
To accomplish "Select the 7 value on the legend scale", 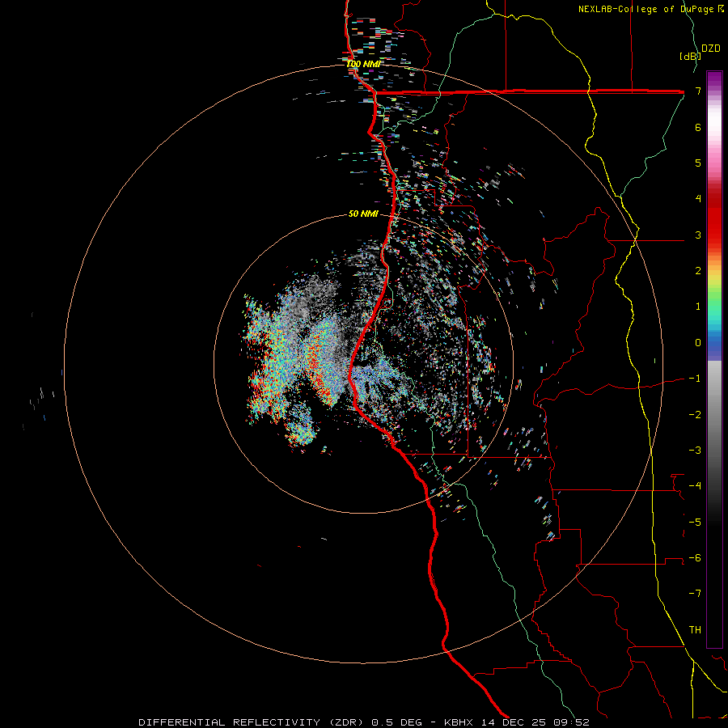I will coord(698,91).
